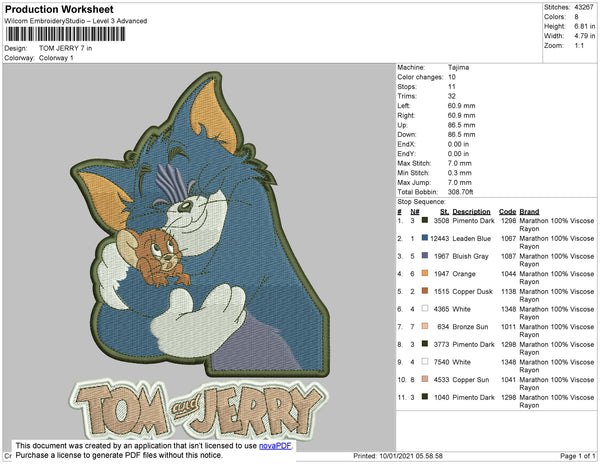Click the 'Bluish Gray' description text
The height and width of the screenshot is (464, 600).
(470, 256)
